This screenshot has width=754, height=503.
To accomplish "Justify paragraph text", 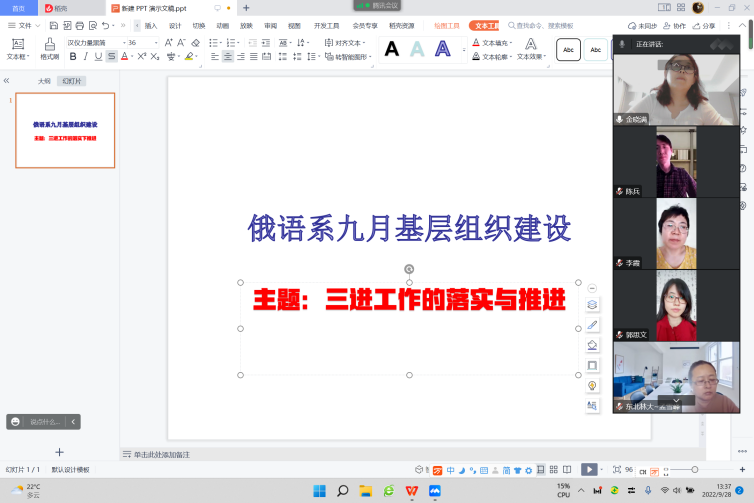I will tap(253, 57).
